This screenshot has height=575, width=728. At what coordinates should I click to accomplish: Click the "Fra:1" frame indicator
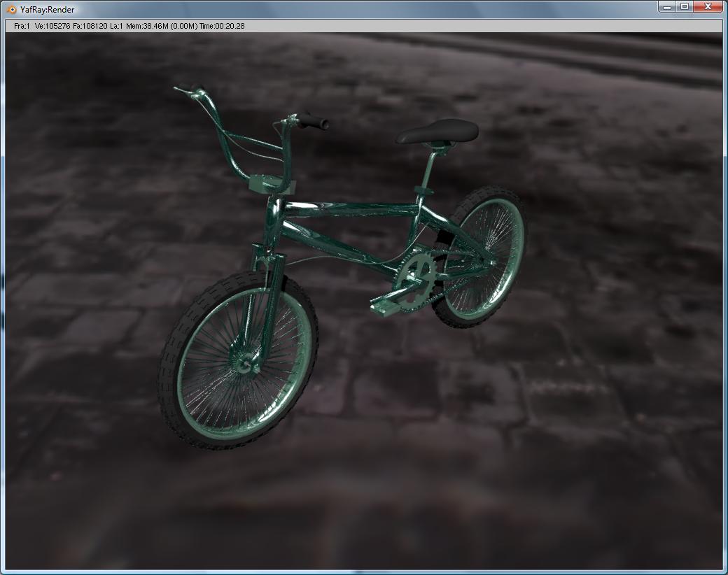22,26
